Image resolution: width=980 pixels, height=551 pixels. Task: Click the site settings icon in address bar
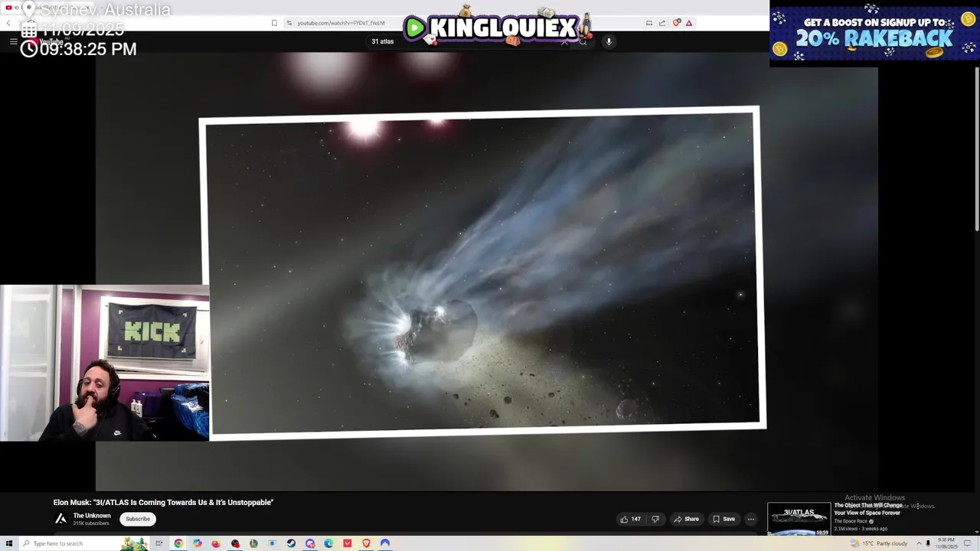(x=289, y=23)
